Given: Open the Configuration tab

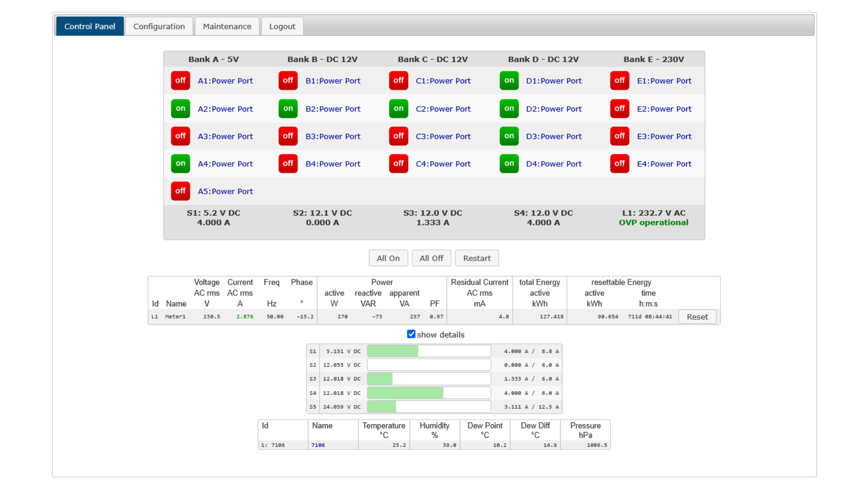Looking at the screenshot, I should pos(159,26).
